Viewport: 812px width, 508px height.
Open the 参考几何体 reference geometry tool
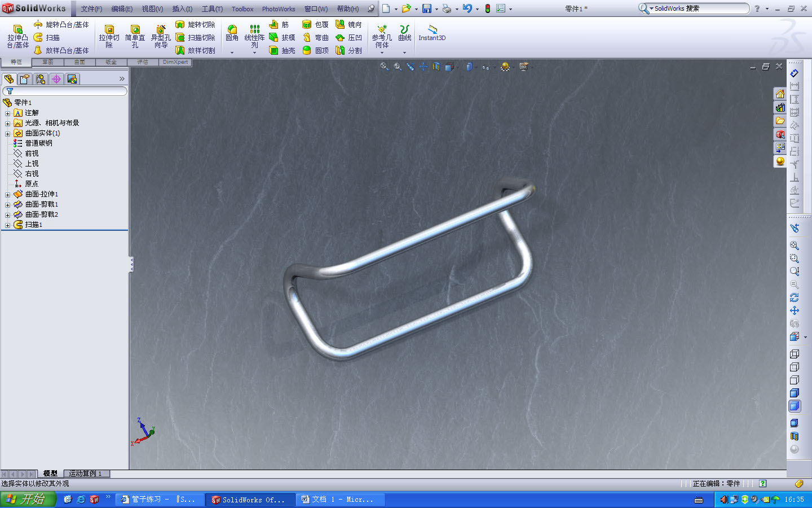pos(382,37)
